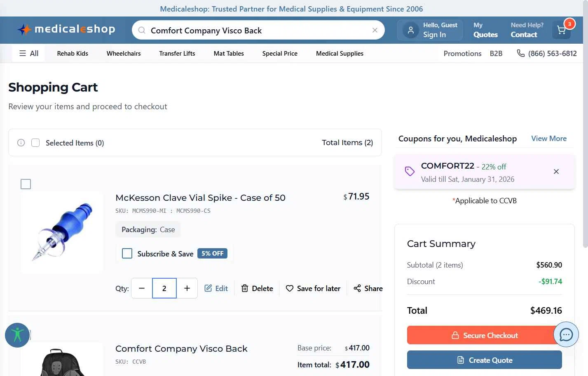Click the Total Items (2) text
This screenshot has height=376, width=588.
click(x=347, y=143)
